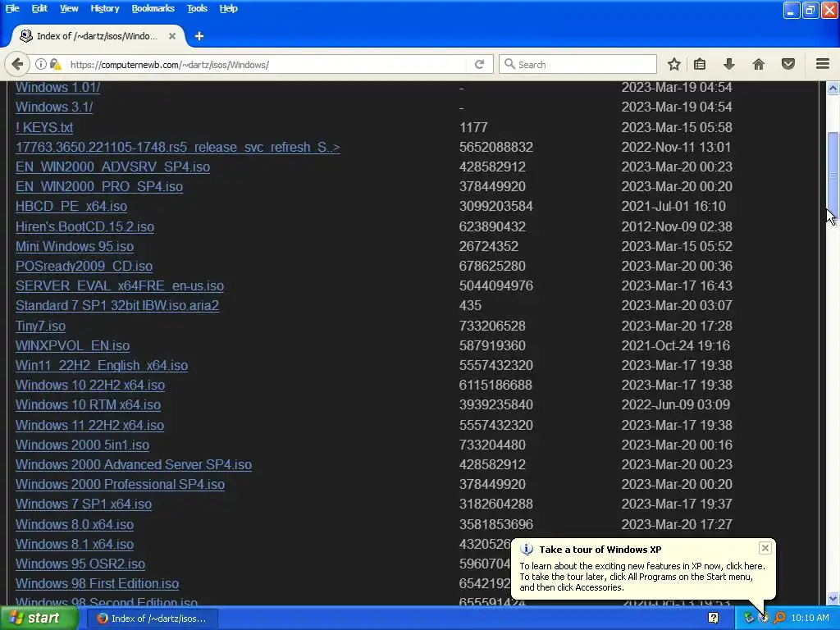
Task: Click the page scroll up arrow
Action: coord(833,89)
